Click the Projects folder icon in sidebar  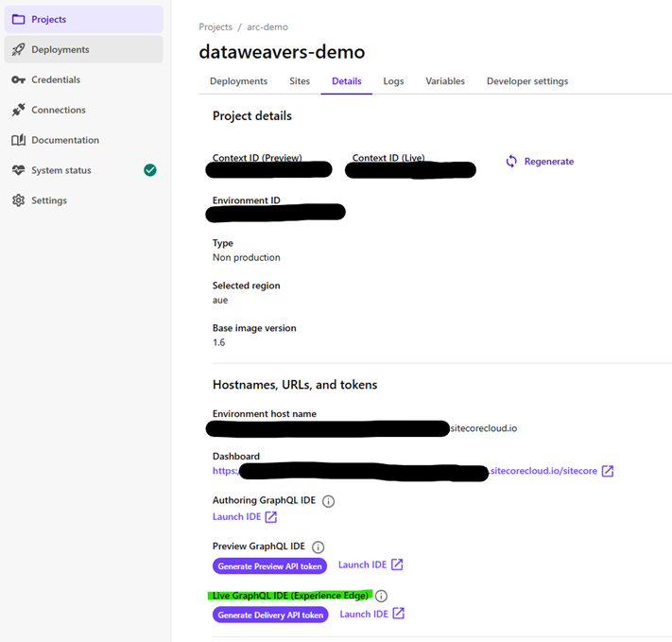click(18, 19)
